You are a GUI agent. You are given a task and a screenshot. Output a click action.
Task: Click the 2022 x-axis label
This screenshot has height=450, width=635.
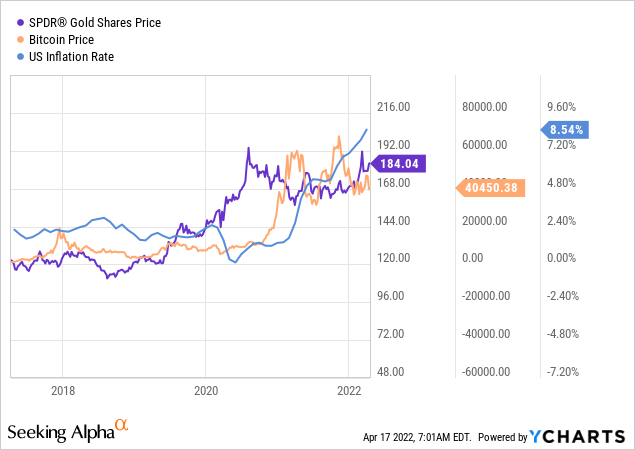pos(347,390)
